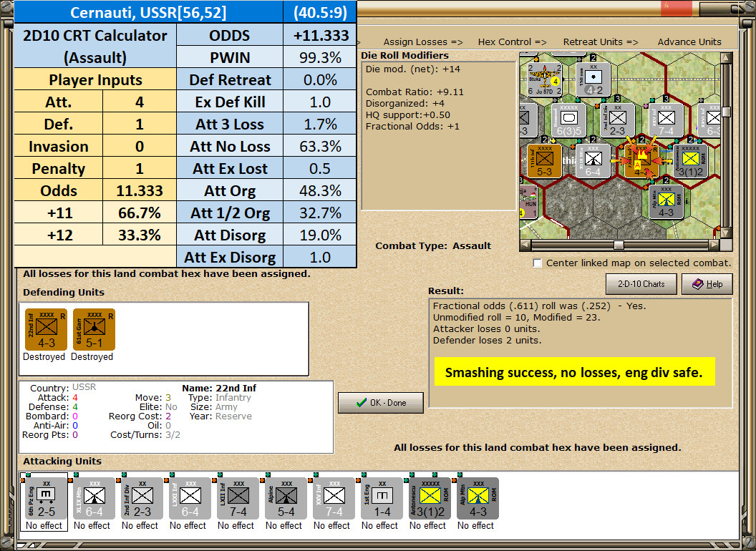
Task: Select Alp Mtn 4-3 in the Attacking Units list
Action: click(478, 499)
